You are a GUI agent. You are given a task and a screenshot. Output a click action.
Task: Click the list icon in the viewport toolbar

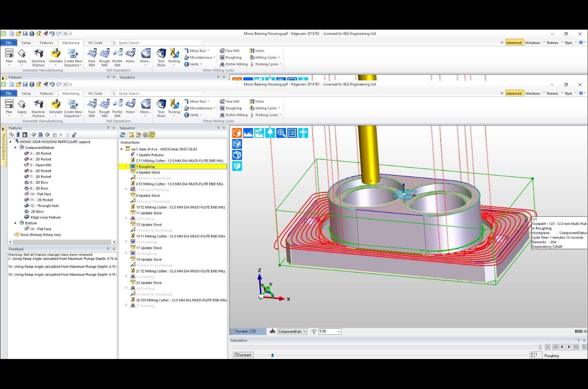click(292, 133)
